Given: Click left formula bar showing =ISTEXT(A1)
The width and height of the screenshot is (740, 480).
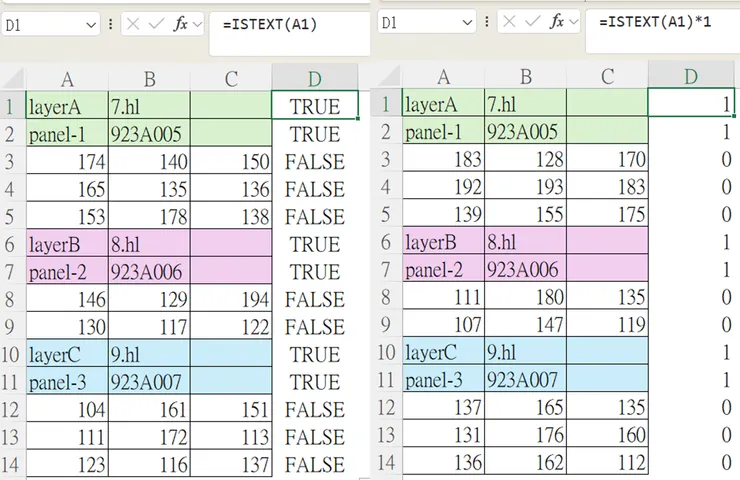Looking at the screenshot, I should click(x=290, y=34).
